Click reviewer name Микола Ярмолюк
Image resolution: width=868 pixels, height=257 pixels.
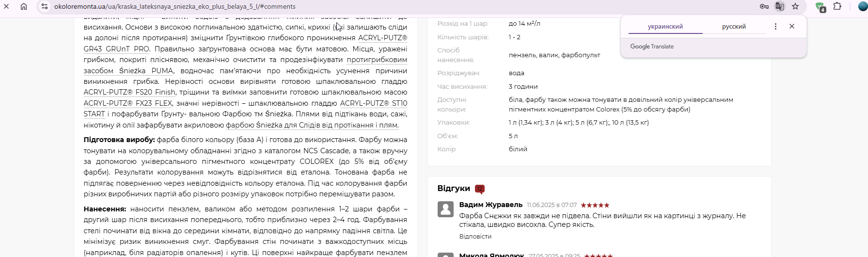pyautogui.click(x=492, y=255)
